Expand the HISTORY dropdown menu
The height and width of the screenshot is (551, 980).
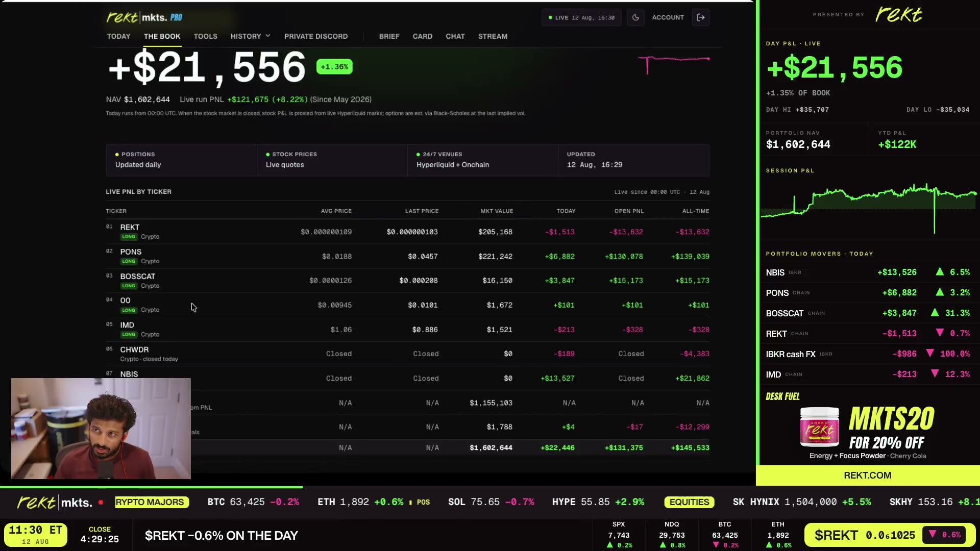pyautogui.click(x=250, y=36)
